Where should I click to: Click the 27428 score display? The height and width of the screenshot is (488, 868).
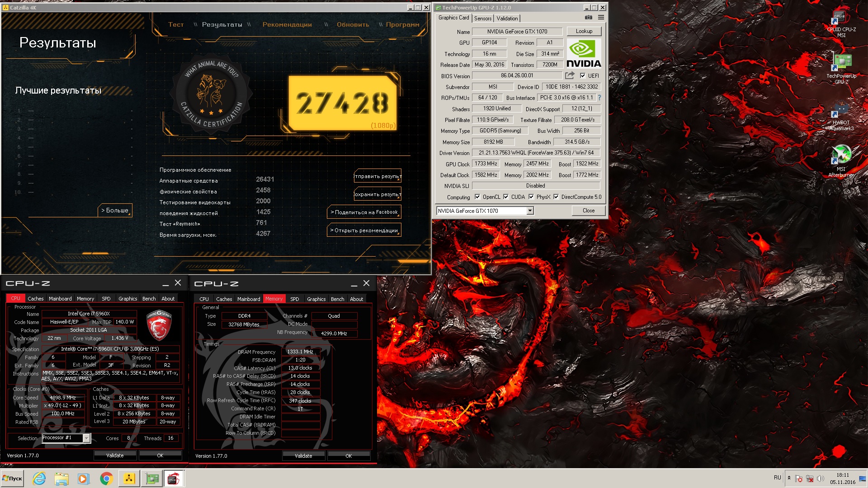[x=342, y=103]
